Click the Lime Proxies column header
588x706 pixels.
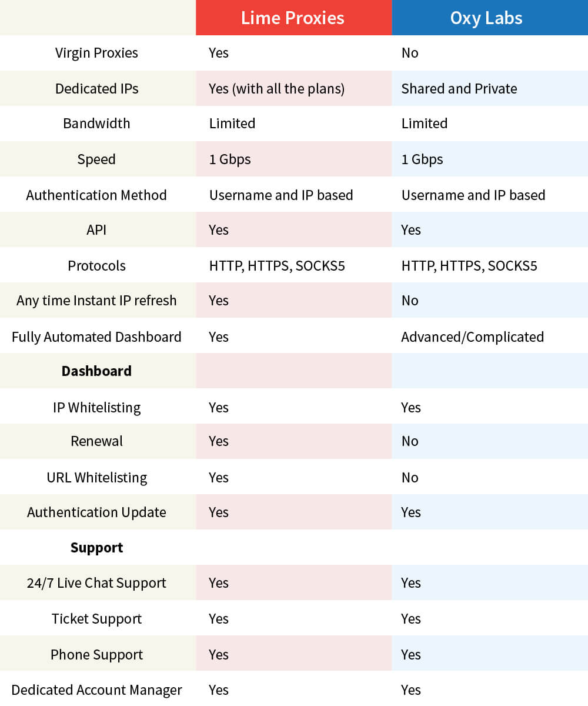pyautogui.click(x=293, y=18)
